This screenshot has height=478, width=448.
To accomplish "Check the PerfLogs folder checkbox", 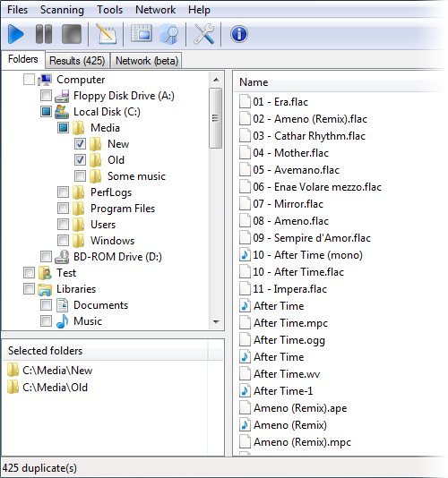I will click(x=64, y=192).
